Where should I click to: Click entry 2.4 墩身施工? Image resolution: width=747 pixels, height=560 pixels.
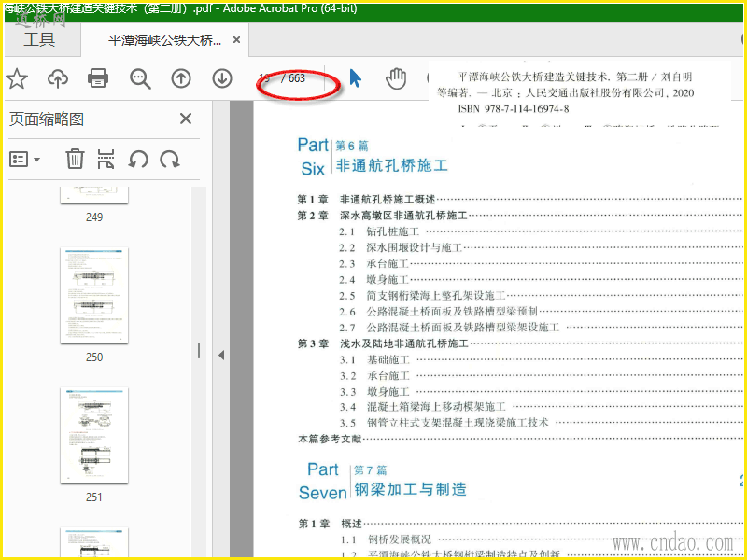pyautogui.click(x=374, y=279)
